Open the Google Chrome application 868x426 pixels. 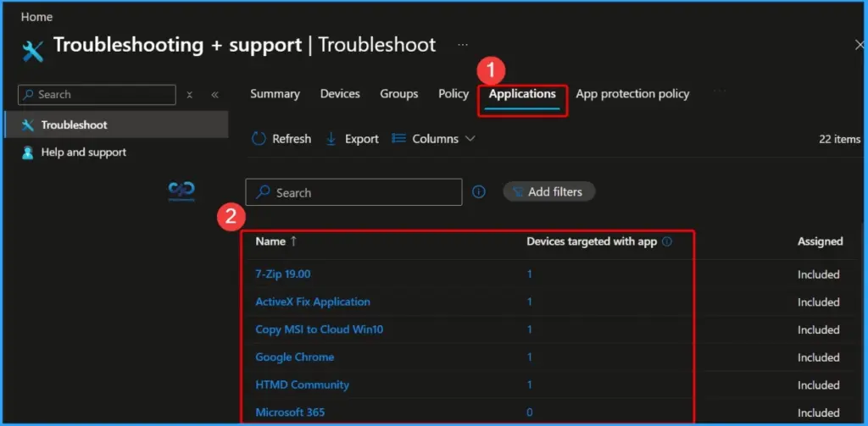point(294,357)
